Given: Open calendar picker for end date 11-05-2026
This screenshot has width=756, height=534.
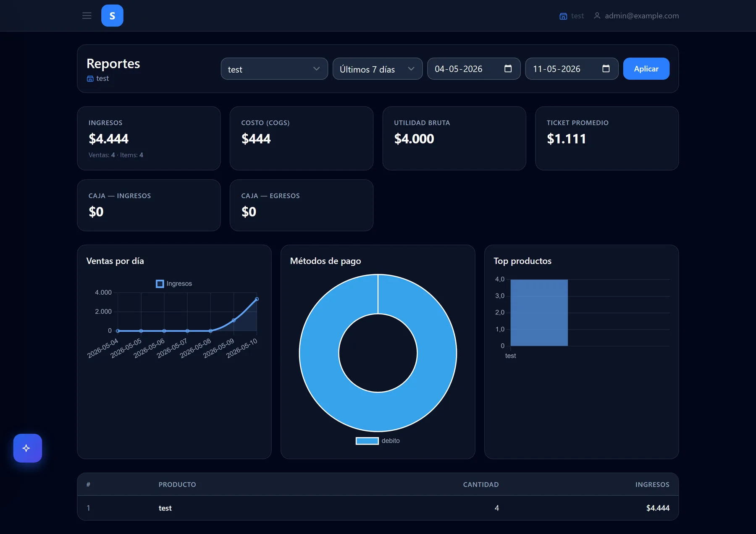Looking at the screenshot, I should 606,68.
